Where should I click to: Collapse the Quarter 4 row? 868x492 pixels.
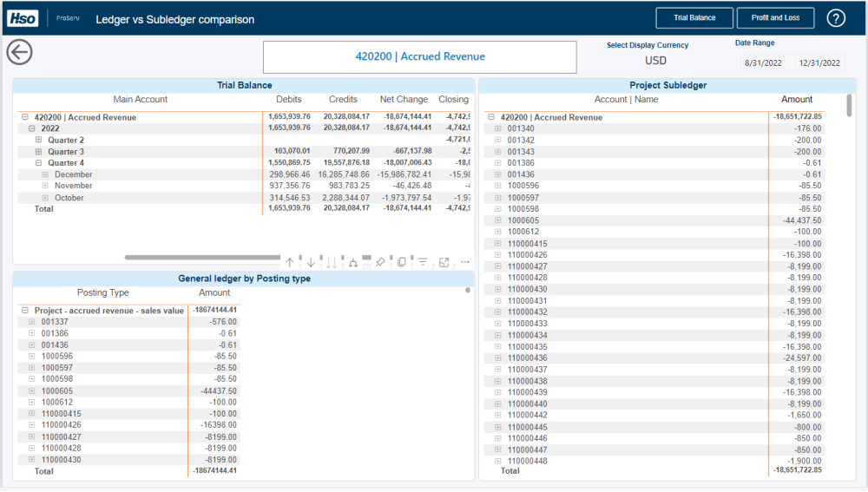point(38,163)
